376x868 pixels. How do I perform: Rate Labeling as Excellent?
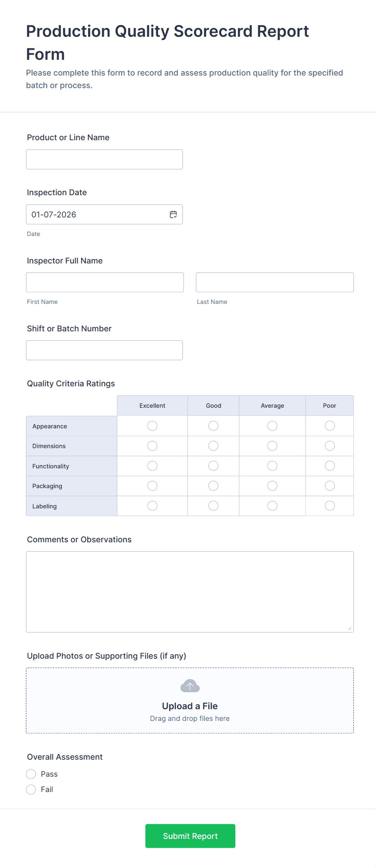tap(152, 506)
